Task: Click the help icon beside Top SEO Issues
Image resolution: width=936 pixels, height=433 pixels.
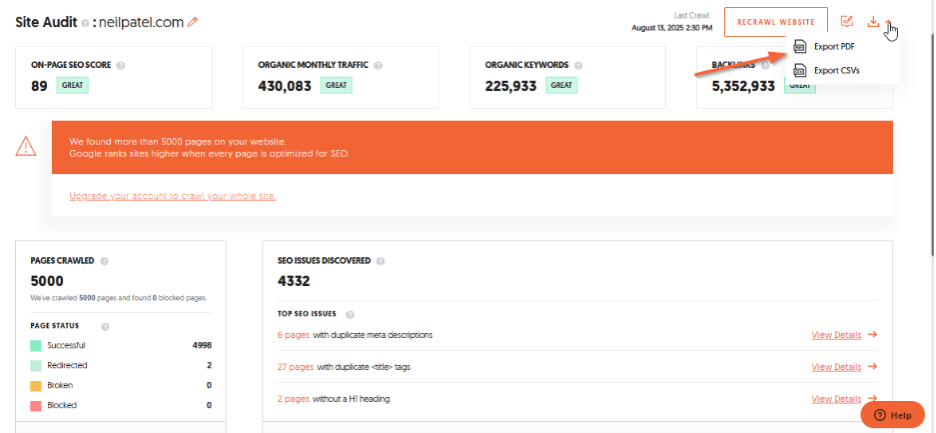Action: 350,314
